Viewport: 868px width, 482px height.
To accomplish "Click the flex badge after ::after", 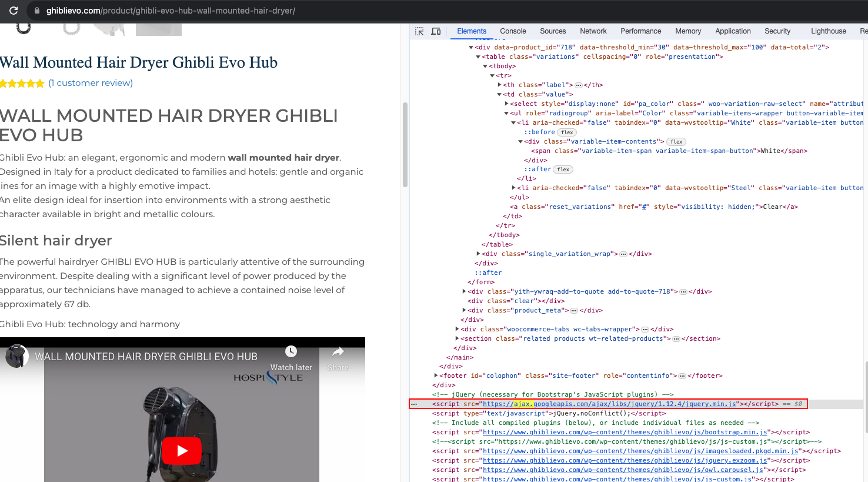I will tap(563, 169).
